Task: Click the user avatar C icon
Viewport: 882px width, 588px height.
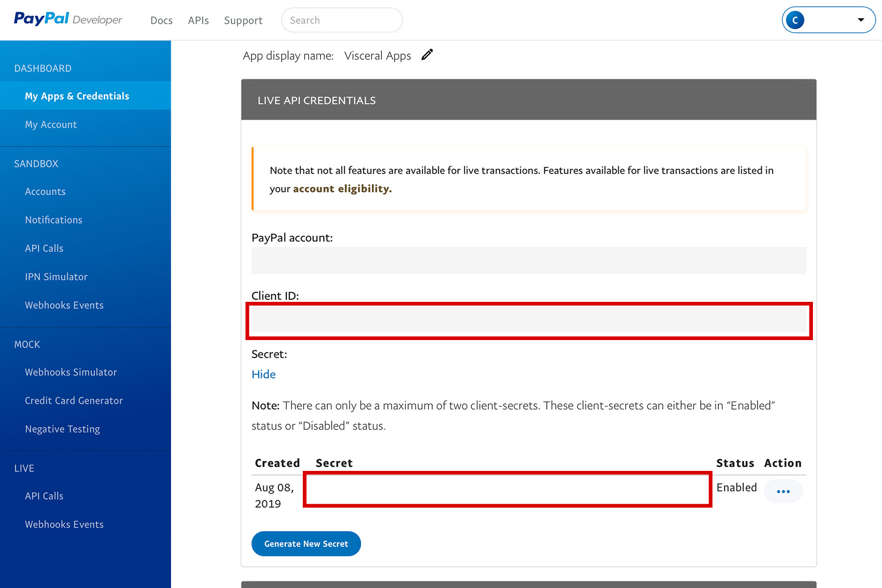Action: coord(795,20)
